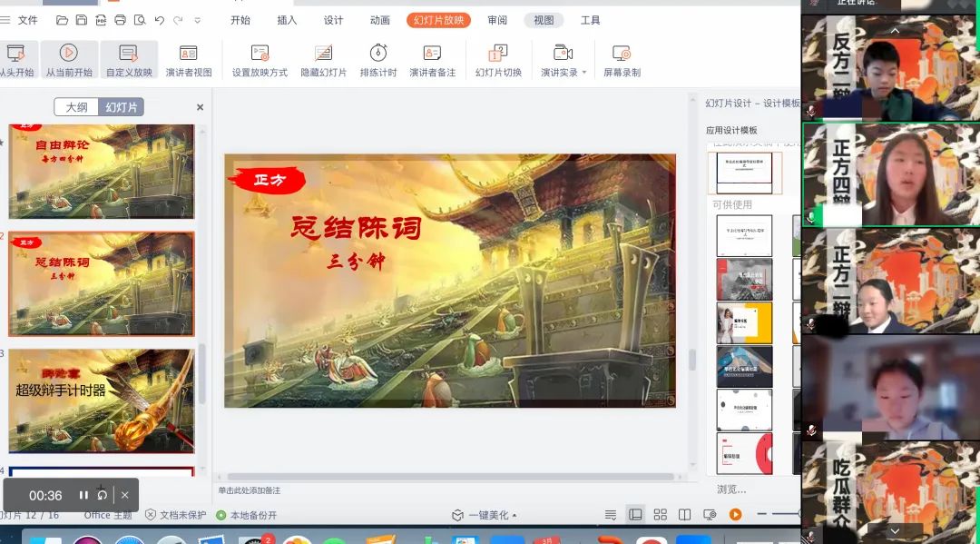Open the 插入 tab
The image size is (980, 544).
pyautogui.click(x=287, y=20)
